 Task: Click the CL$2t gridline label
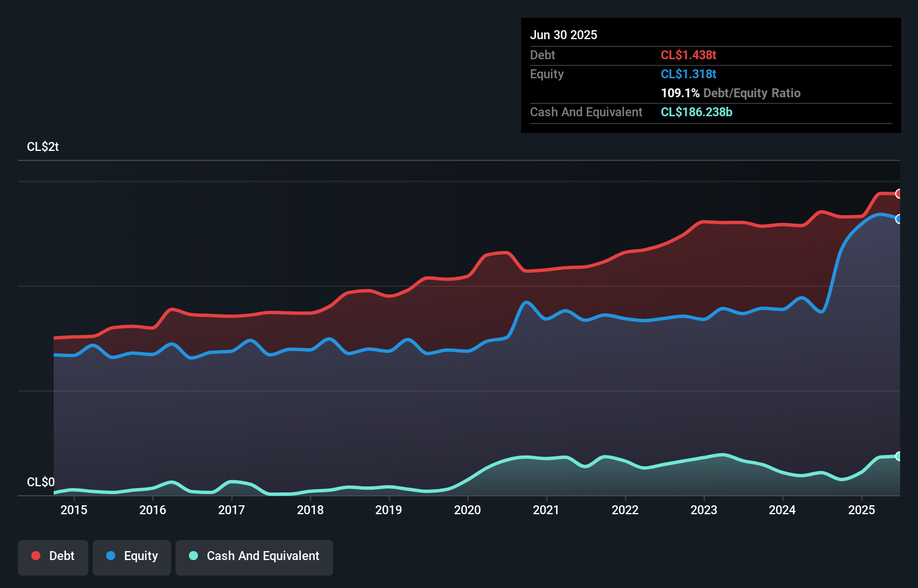coord(44,146)
